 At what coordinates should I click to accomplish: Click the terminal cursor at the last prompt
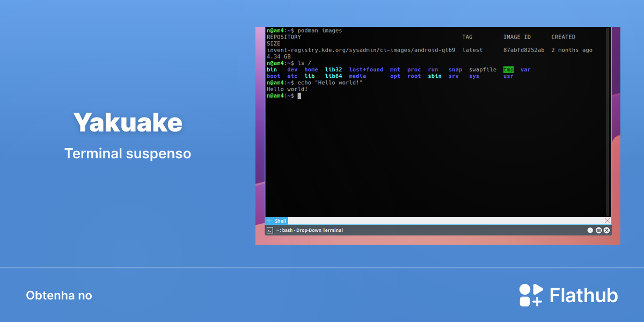coord(299,96)
